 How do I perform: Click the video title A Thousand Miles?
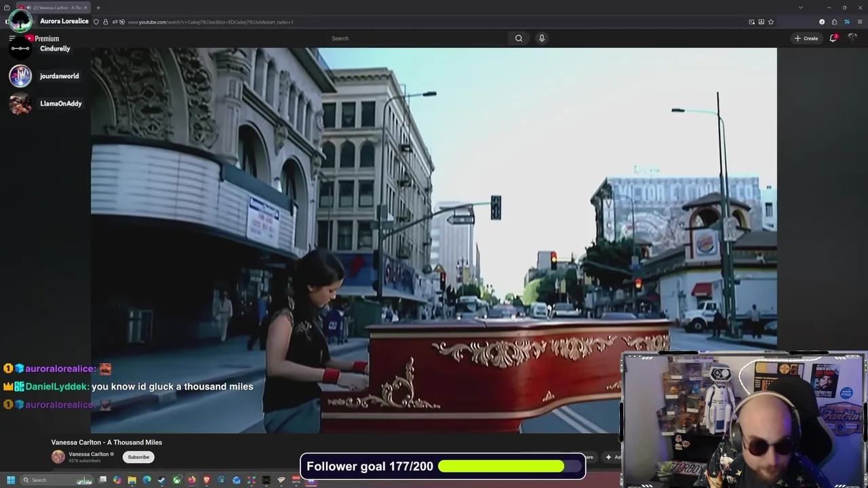[x=106, y=443]
